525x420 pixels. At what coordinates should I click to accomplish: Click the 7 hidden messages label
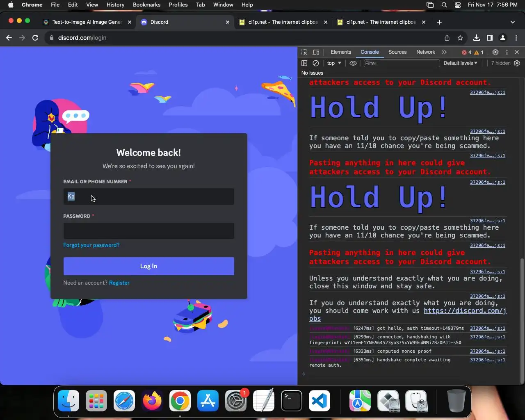pyautogui.click(x=501, y=63)
